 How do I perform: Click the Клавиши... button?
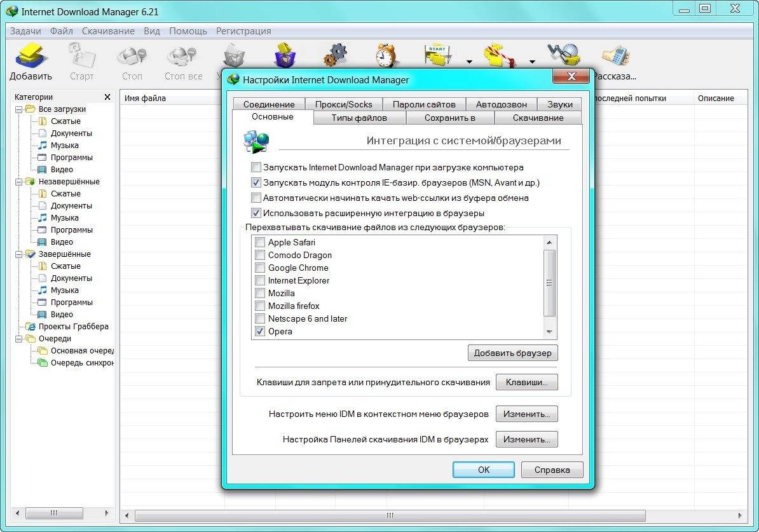click(526, 383)
